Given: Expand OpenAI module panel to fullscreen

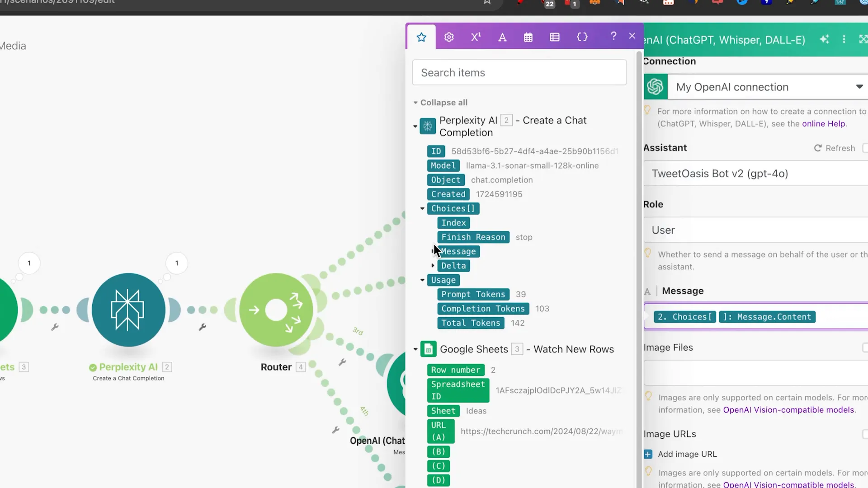Looking at the screenshot, I should click(863, 39).
